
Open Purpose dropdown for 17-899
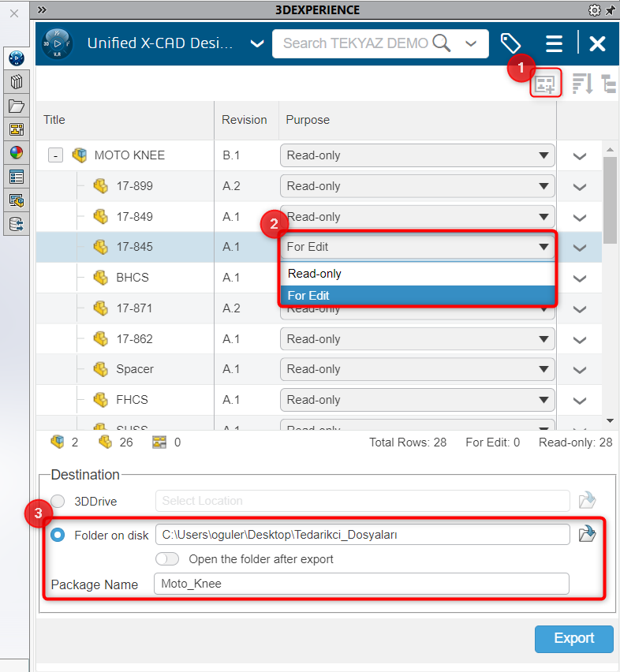(417, 186)
